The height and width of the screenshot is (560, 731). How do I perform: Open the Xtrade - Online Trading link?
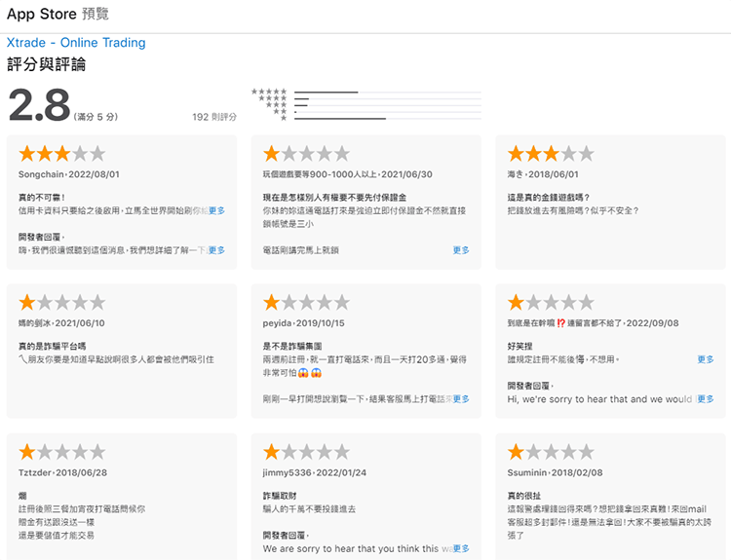[76, 43]
